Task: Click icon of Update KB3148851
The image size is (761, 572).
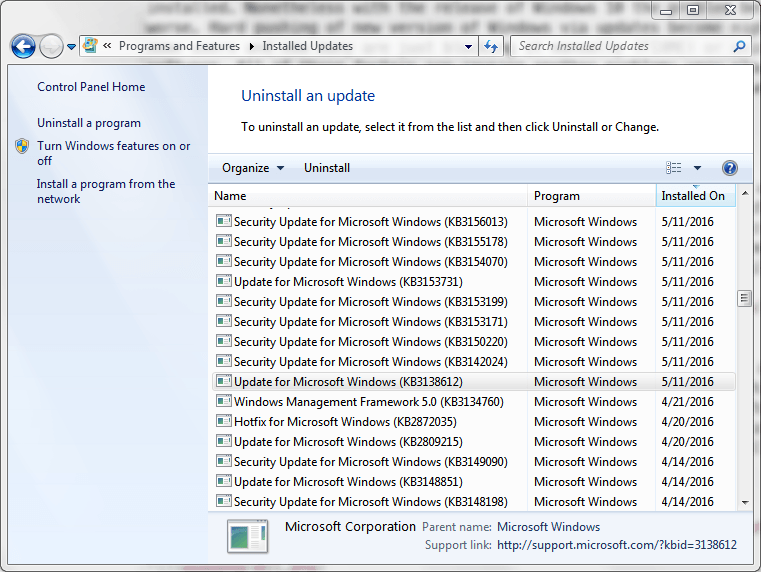Action: point(223,481)
